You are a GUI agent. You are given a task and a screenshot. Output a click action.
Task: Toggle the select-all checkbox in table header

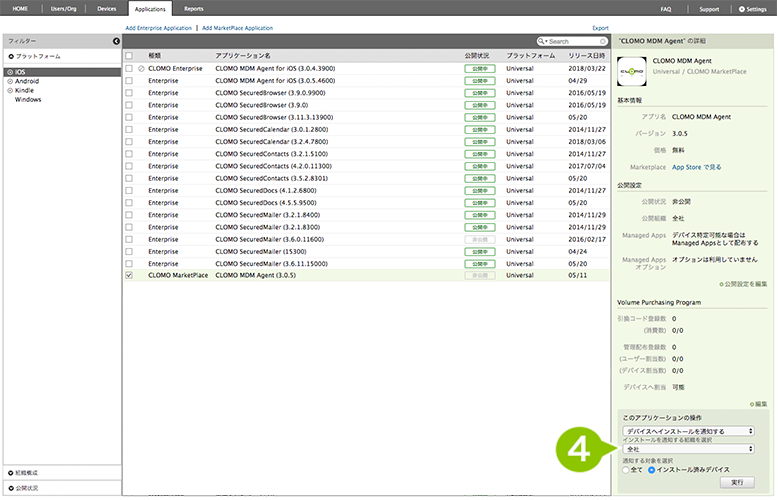click(x=129, y=56)
